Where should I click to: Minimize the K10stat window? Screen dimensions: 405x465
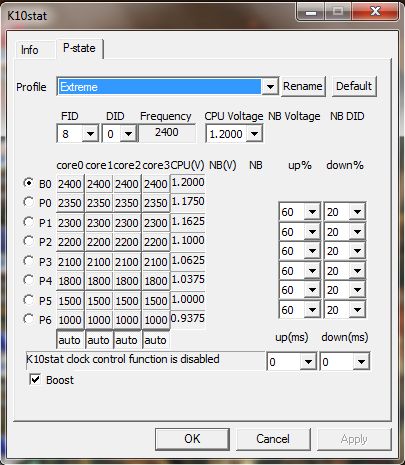[x=311, y=12]
